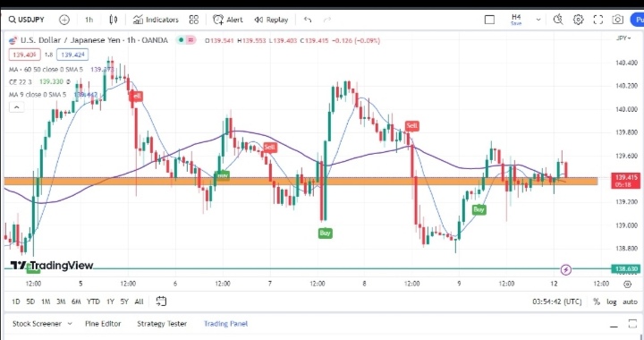Collapse the indicator legend chevron
Image resolution: width=644 pixels, height=340 pixels.
click(x=16, y=107)
